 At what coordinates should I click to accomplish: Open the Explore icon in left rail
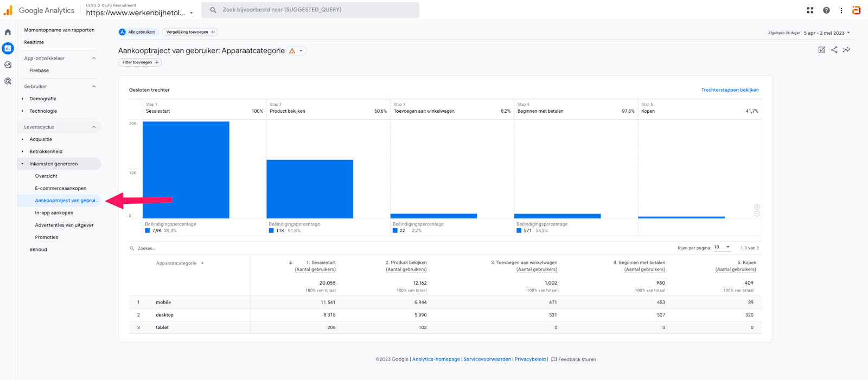click(x=8, y=65)
